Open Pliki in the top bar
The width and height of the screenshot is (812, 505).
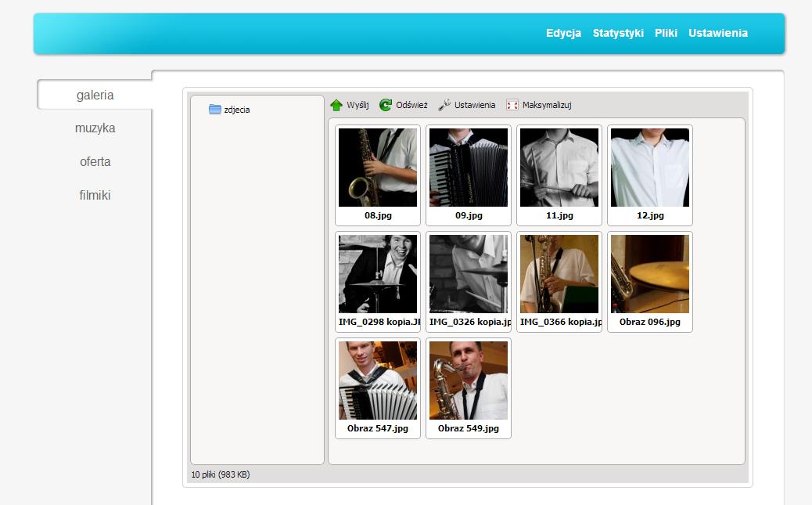click(666, 33)
